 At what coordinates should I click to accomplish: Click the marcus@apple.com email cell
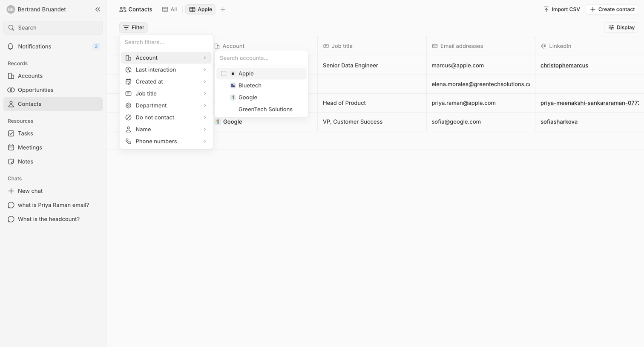481,66
